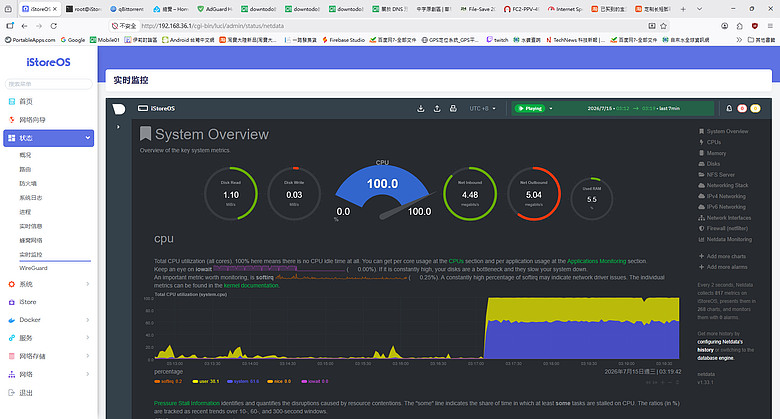Click the iStoreOS logo title
The height and width of the screenshot is (419, 780).
point(48,62)
